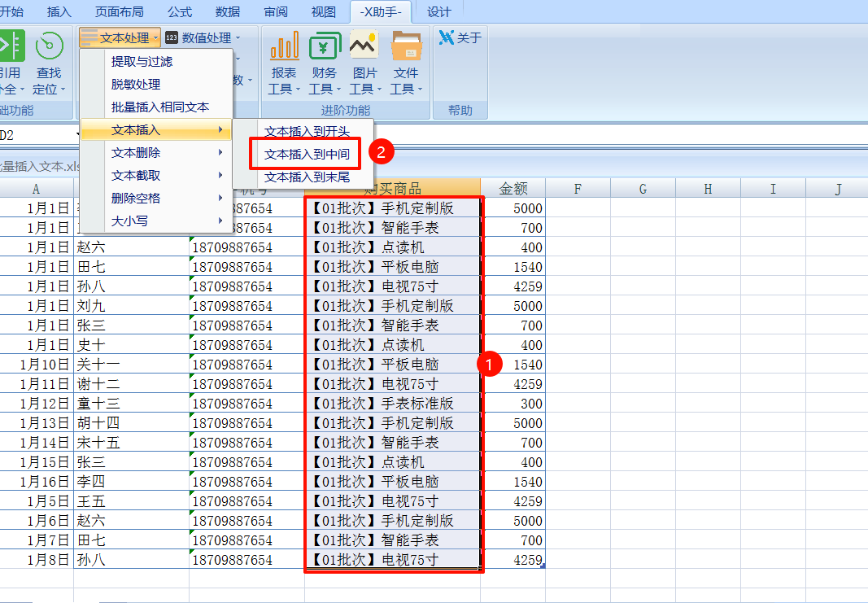Viewport: 868px width, 603px height.
Task: Click the amount cell showing 300
Action: point(513,403)
